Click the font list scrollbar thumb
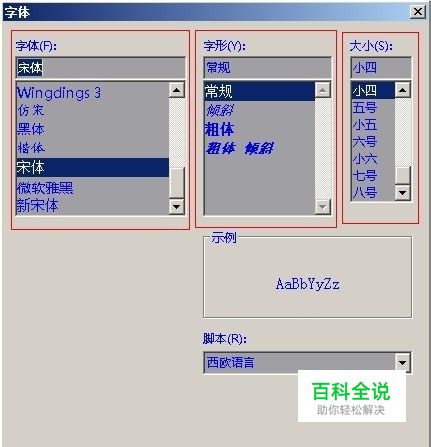 coord(177,183)
